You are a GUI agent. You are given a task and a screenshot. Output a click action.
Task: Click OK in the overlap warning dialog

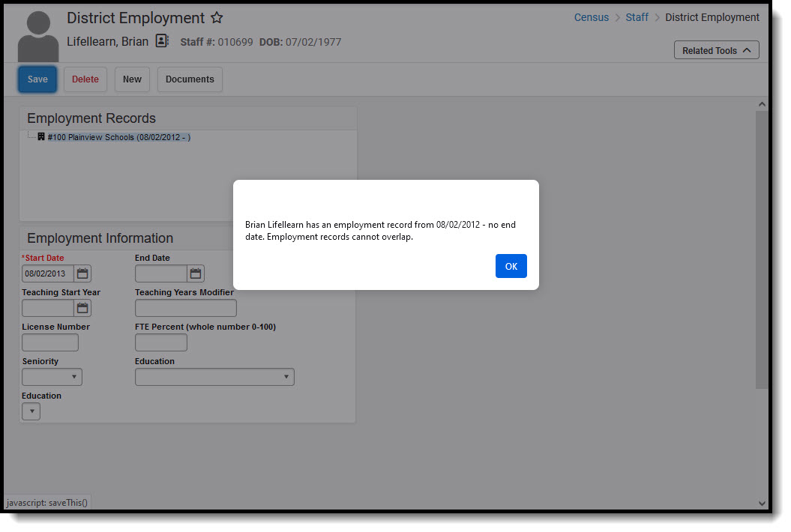511,266
